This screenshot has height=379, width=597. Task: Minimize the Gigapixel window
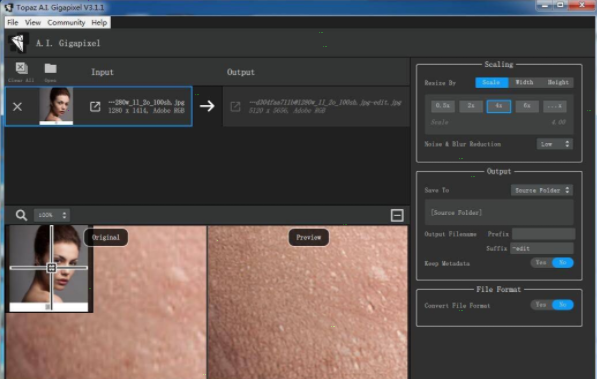click(545, 5)
